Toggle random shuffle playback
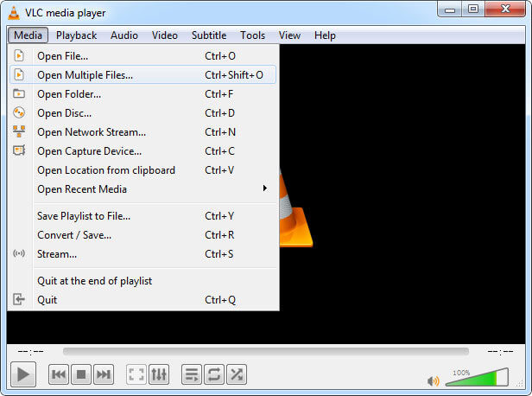The image size is (532, 396). pyautogui.click(x=237, y=374)
